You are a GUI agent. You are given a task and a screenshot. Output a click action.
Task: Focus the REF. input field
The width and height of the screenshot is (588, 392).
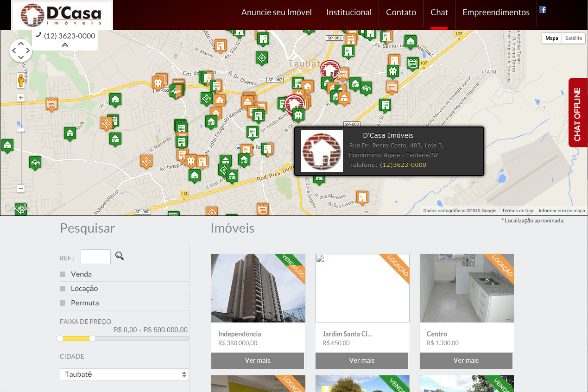tap(95, 257)
